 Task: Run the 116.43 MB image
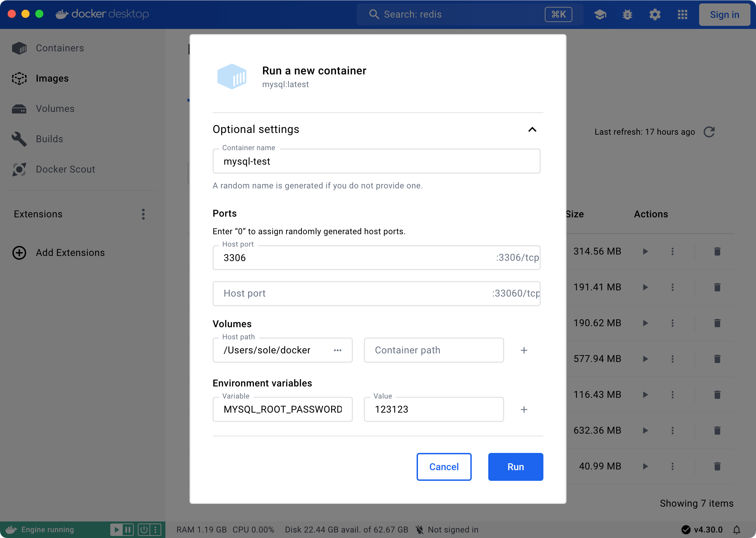(x=645, y=395)
